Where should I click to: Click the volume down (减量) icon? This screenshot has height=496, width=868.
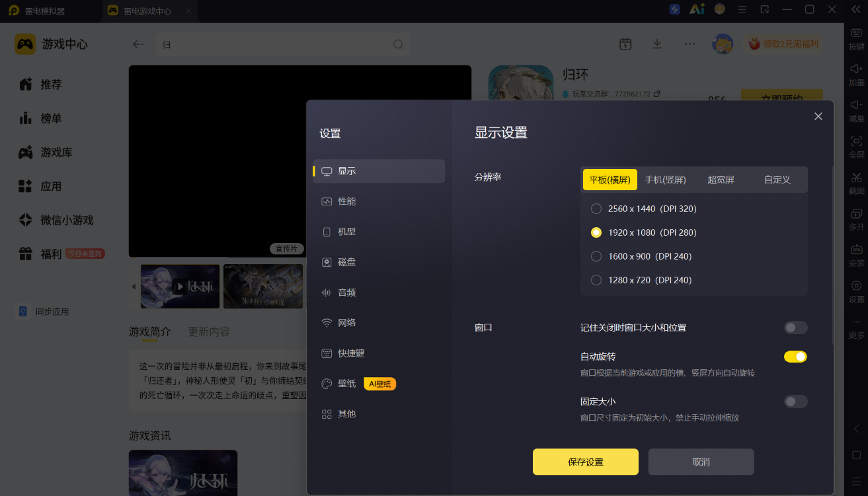(x=856, y=105)
